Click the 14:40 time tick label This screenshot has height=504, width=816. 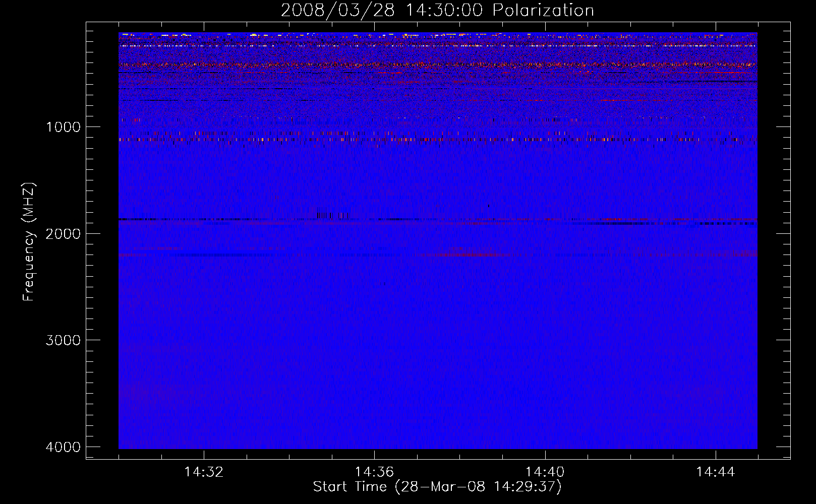tap(545, 472)
